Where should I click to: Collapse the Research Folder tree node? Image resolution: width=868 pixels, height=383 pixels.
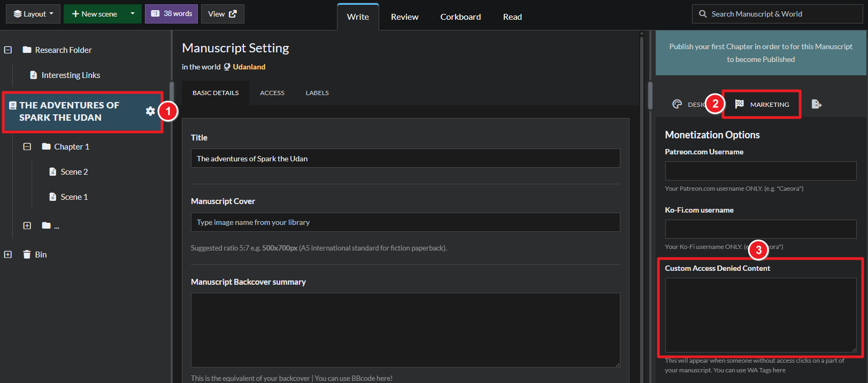pyautogui.click(x=8, y=50)
